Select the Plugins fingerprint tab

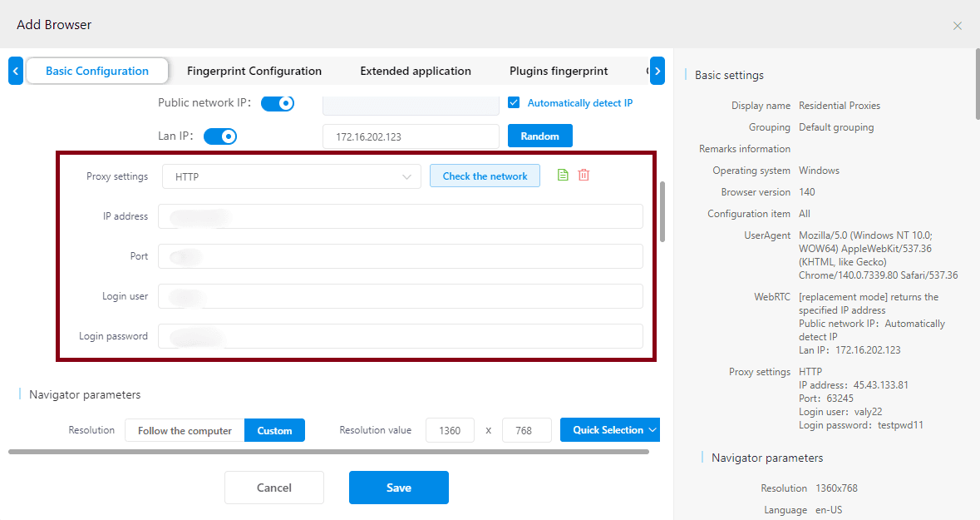coord(558,71)
